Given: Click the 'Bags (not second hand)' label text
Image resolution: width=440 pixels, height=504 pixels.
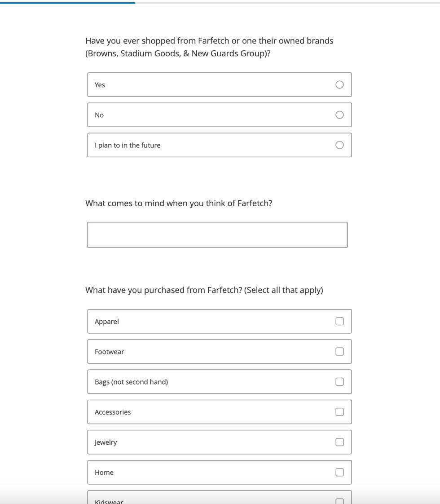Looking at the screenshot, I should [x=131, y=382].
